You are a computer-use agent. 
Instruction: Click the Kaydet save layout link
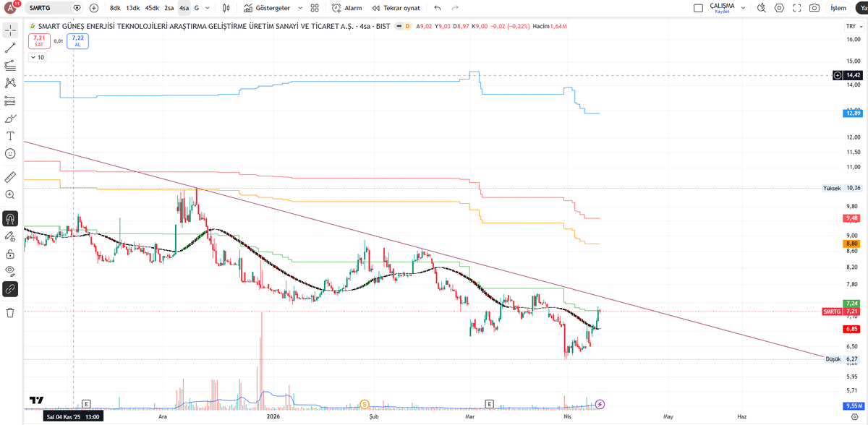pos(722,12)
